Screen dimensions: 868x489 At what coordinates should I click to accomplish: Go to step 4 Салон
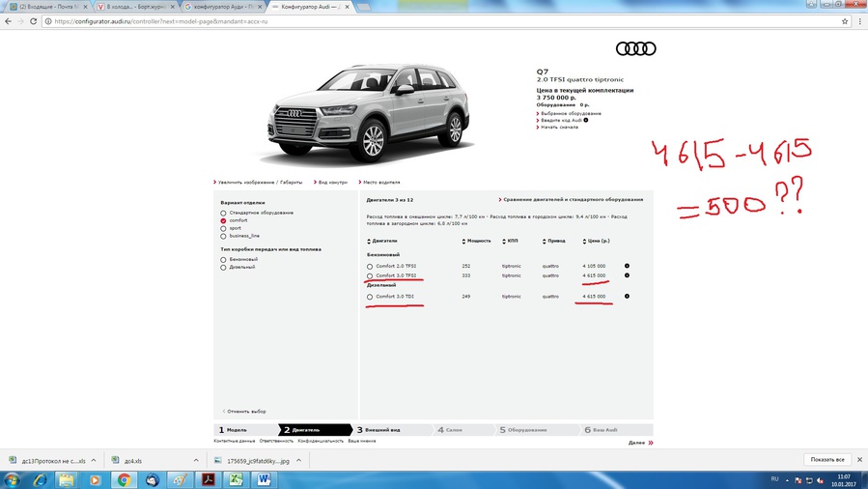pyautogui.click(x=462, y=430)
